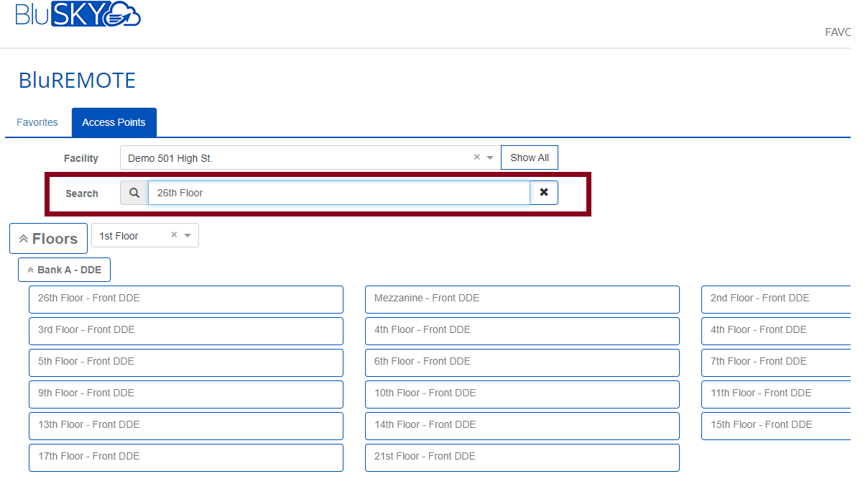The width and height of the screenshot is (868, 502).
Task: Select 21st Floor - Front DDE
Action: tap(522, 457)
